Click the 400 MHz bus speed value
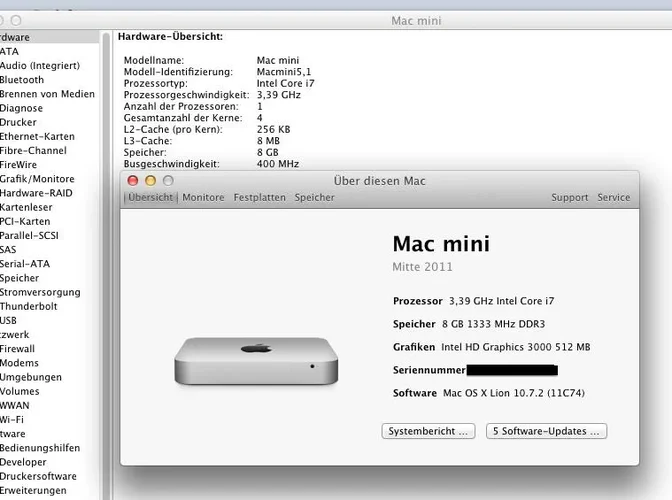 pos(278,164)
